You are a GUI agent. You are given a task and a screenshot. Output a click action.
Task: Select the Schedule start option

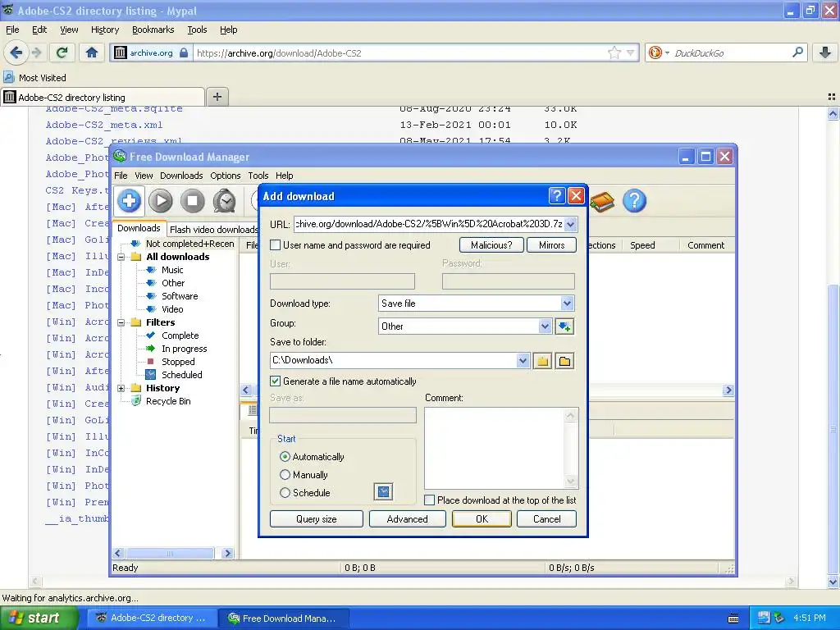click(x=285, y=492)
